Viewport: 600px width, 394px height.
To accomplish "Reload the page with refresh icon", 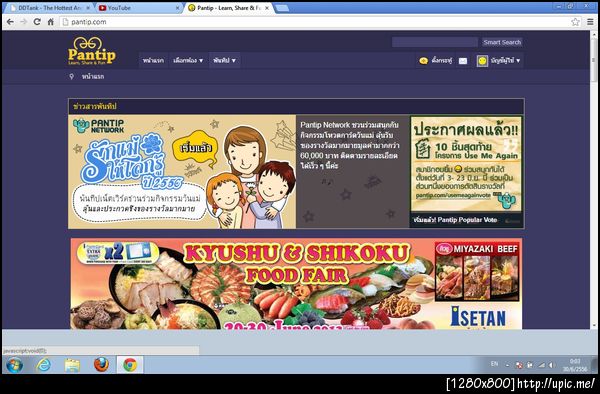I will 37,22.
